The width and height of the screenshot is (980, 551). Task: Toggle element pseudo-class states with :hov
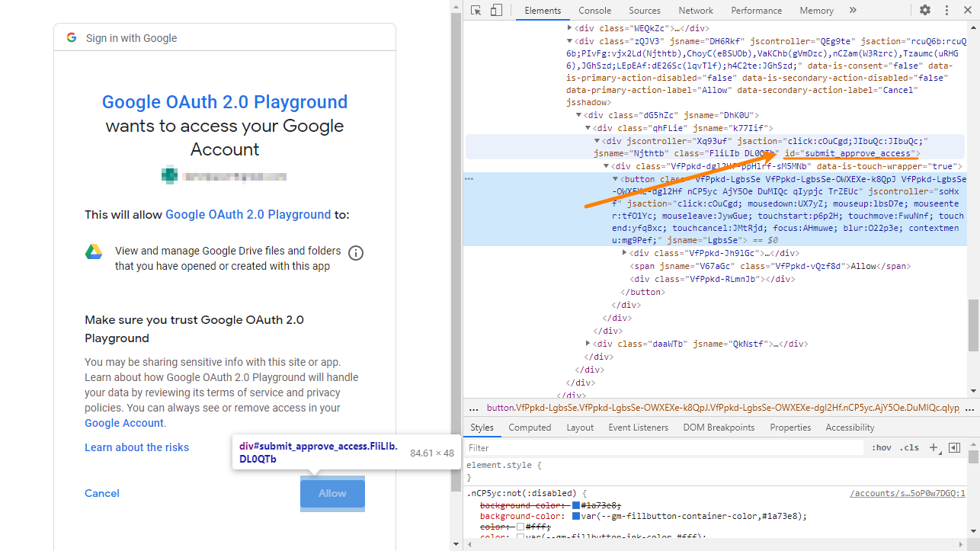(881, 447)
